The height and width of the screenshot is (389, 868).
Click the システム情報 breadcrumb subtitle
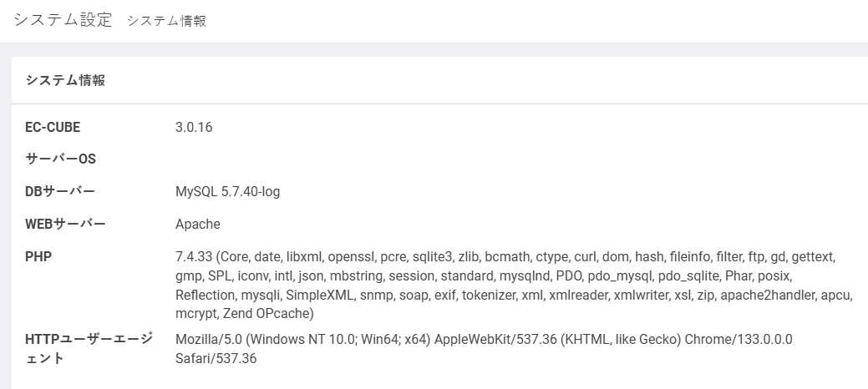point(166,21)
